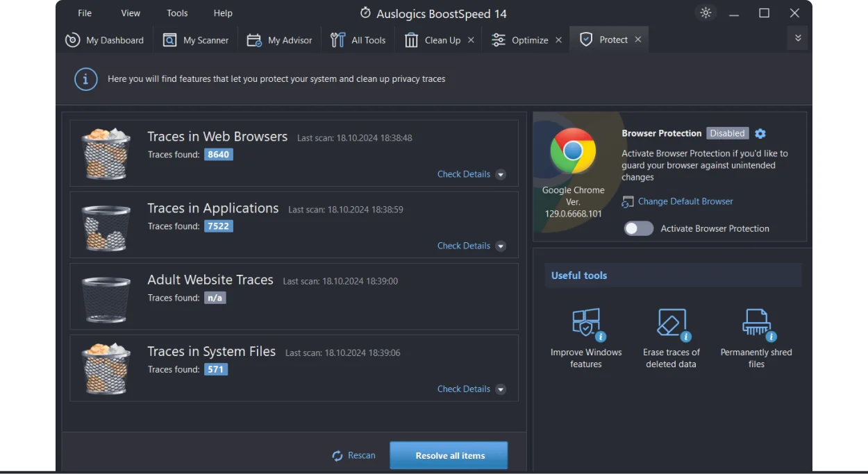Expand the tab overflow double-chevron
Viewport: 868px width, 474px height.
tap(798, 38)
